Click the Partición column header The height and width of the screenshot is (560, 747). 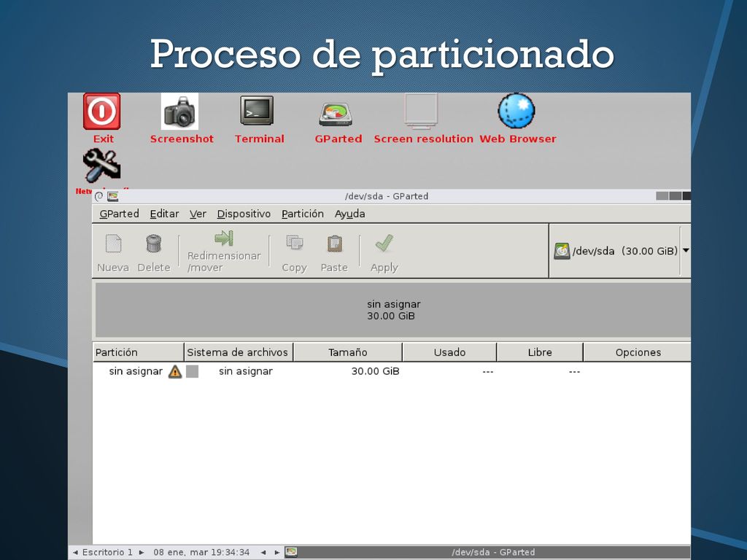pyautogui.click(x=139, y=352)
